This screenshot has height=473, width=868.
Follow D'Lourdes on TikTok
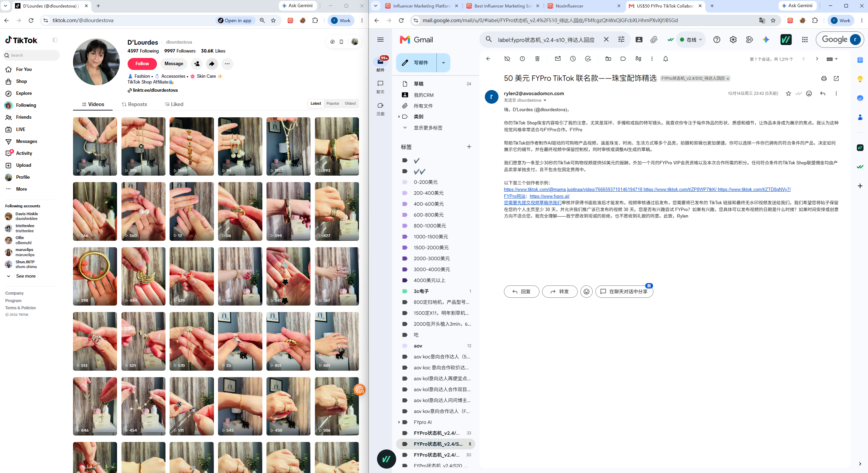142,64
